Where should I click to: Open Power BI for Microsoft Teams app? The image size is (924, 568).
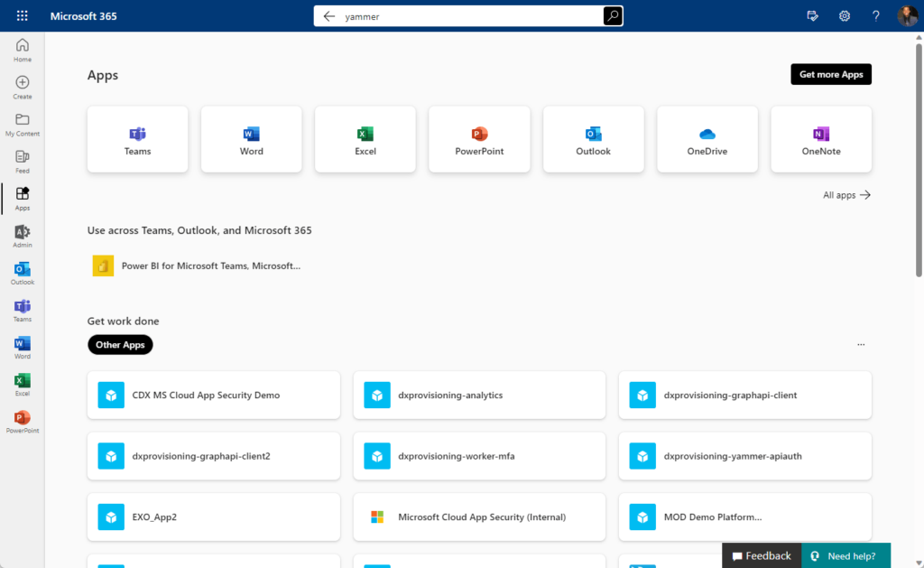click(197, 266)
